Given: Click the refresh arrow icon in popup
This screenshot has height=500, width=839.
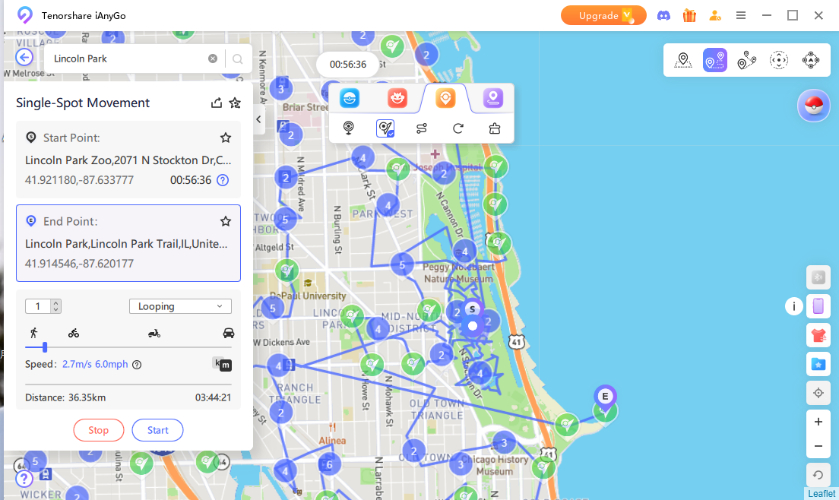Looking at the screenshot, I should coord(458,128).
